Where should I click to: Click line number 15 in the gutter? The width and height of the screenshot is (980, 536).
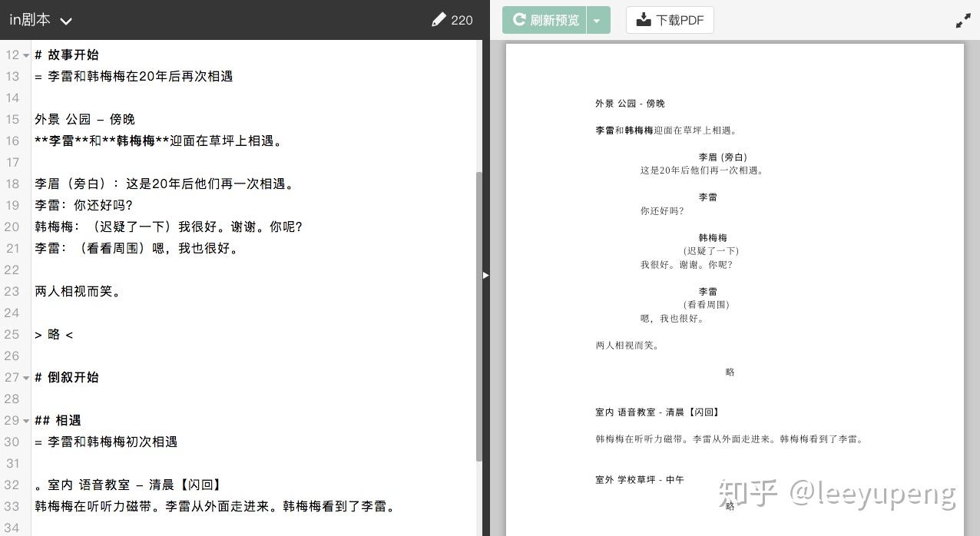tap(13, 119)
